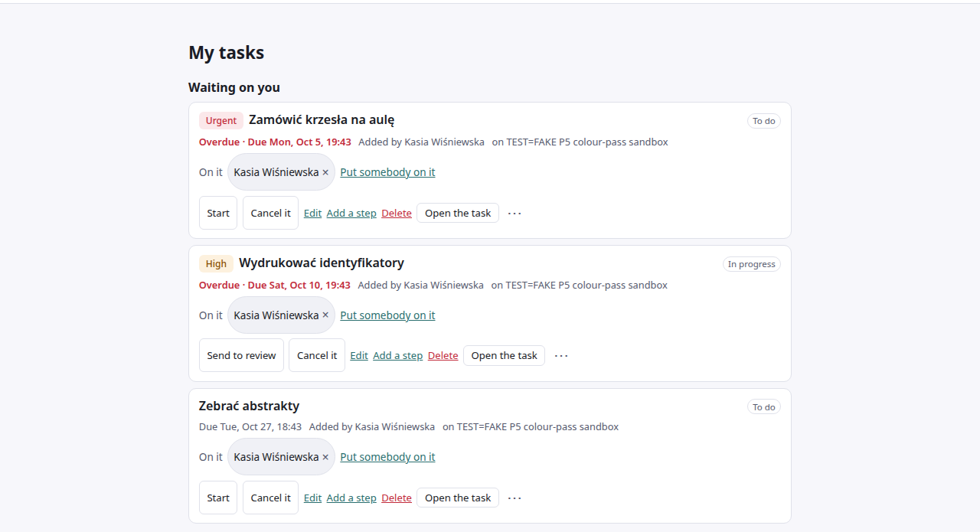Put somebody on Zamówić krzesła na aulę
Image resolution: width=980 pixels, height=532 pixels.
[x=387, y=172]
